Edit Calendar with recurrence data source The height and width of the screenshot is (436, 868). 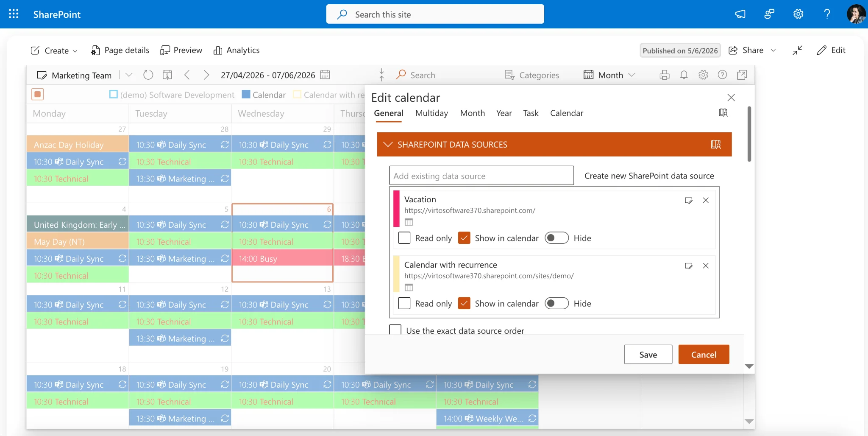[689, 266]
